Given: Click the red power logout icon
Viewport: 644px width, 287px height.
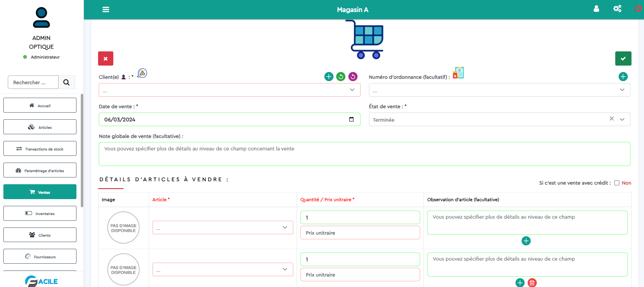Looking at the screenshot, I should point(638,8).
